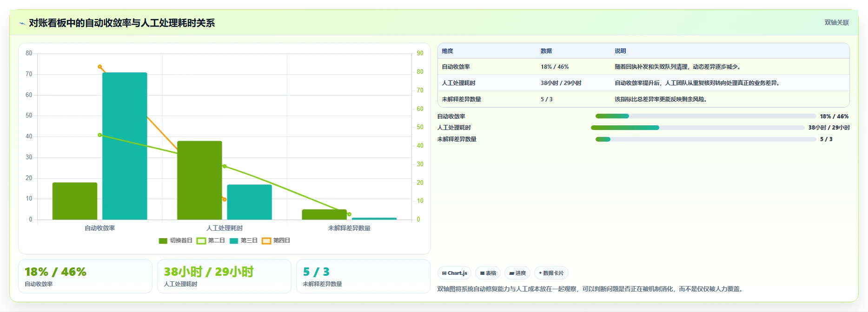Toggle the 切换首日 legend series
Screen dimensions: 868x312
(x=175, y=240)
